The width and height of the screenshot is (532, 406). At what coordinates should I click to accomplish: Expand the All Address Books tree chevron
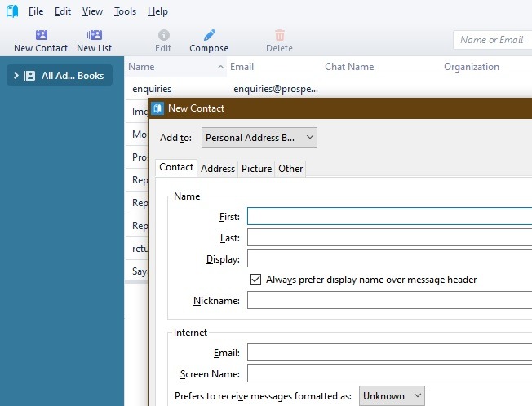click(x=16, y=75)
